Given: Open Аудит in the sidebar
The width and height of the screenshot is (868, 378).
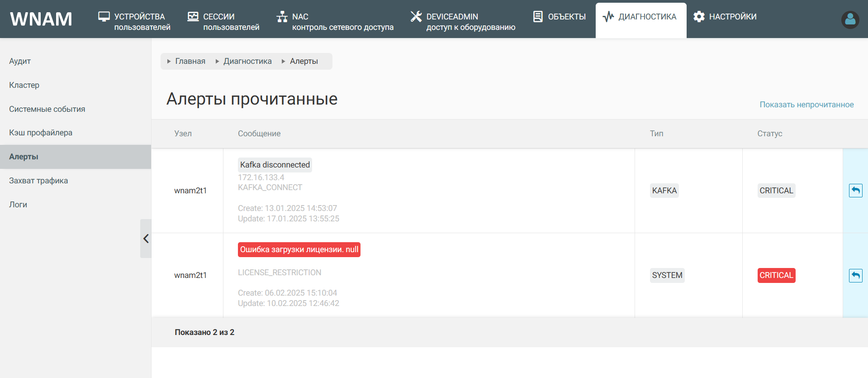Looking at the screenshot, I should [20, 61].
